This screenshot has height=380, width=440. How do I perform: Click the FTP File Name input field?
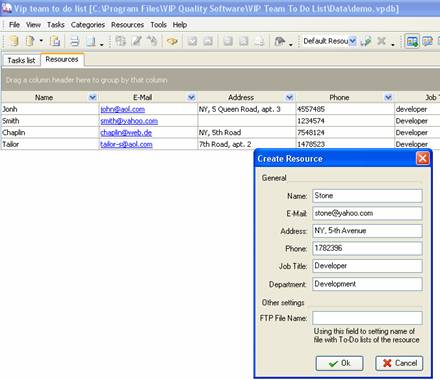367,318
